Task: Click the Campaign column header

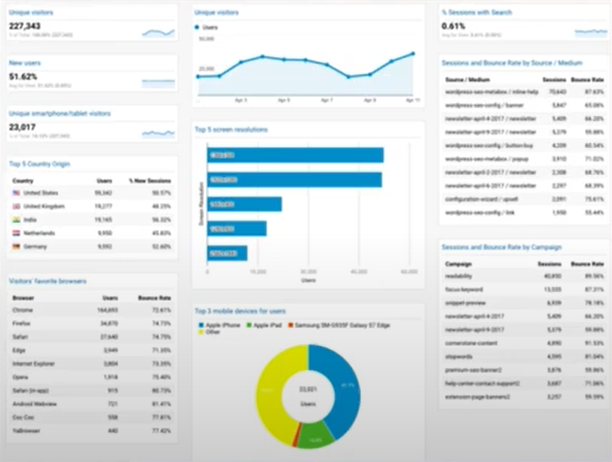Action: tap(458, 264)
